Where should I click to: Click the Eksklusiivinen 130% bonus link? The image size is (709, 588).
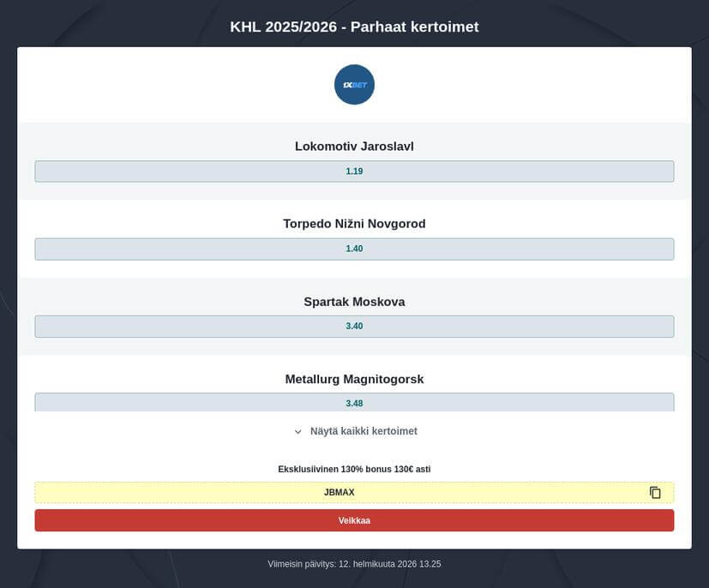pos(354,469)
